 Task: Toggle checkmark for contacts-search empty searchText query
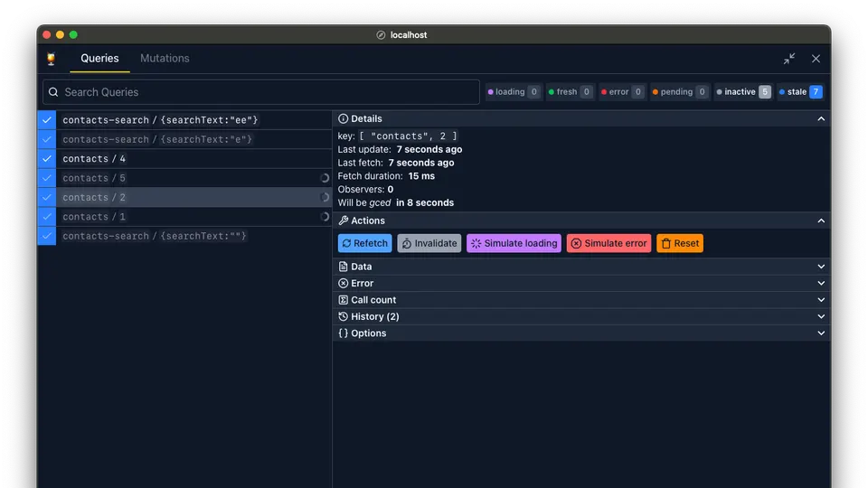tap(47, 236)
